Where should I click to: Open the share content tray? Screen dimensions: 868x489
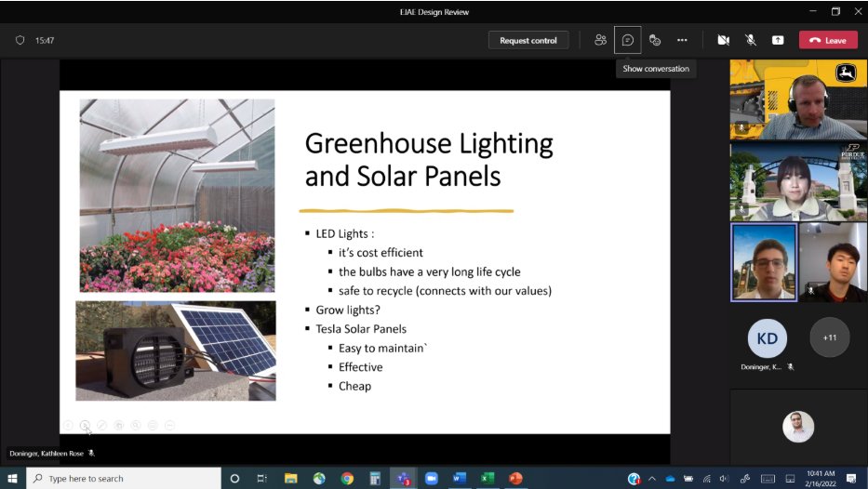click(x=778, y=40)
